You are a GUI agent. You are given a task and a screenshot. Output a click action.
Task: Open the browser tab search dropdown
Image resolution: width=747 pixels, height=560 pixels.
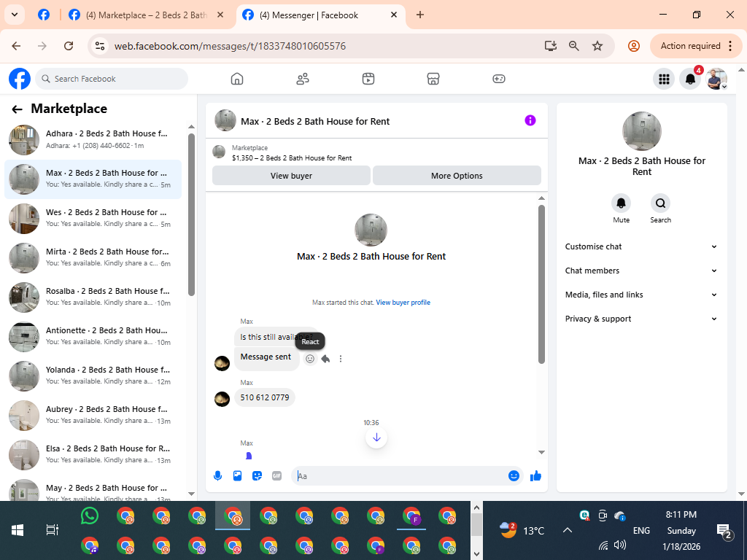point(15,15)
